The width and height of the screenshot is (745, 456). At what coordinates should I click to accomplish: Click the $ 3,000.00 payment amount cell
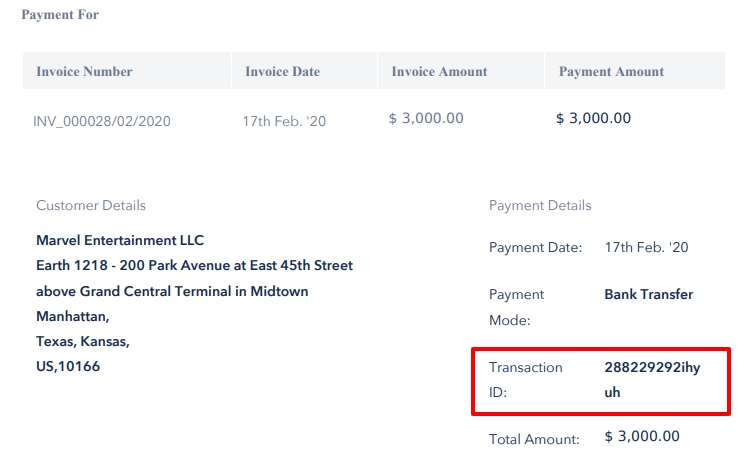(593, 118)
